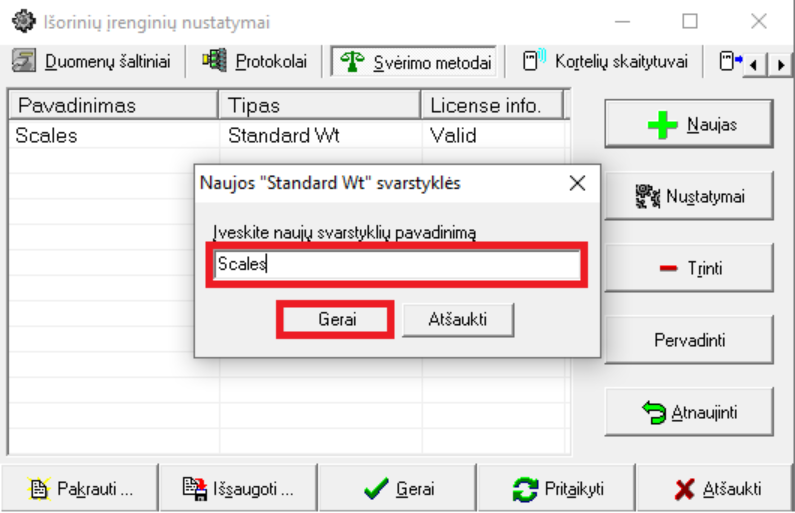Click the green checkmark Gerai icon

click(x=376, y=490)
